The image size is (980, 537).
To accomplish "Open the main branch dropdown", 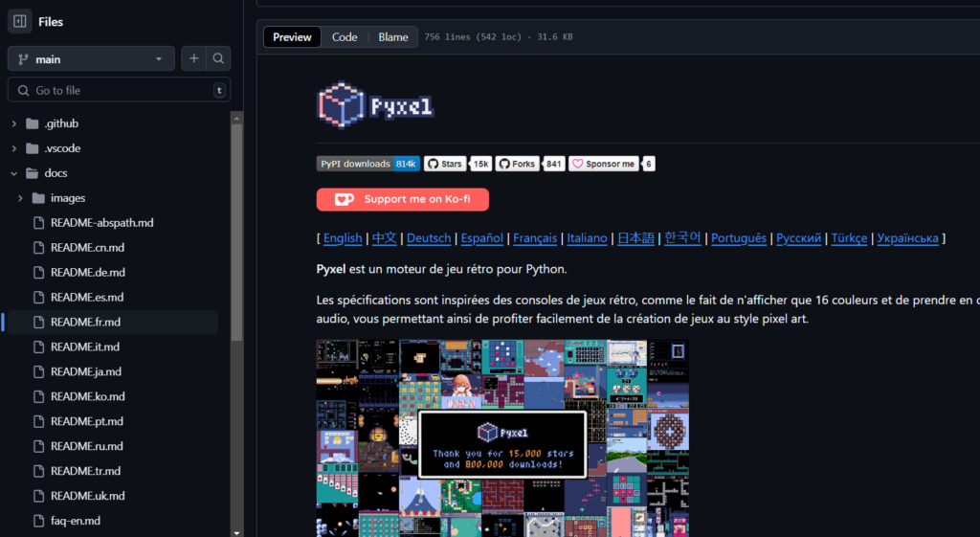I will [91, 58].
